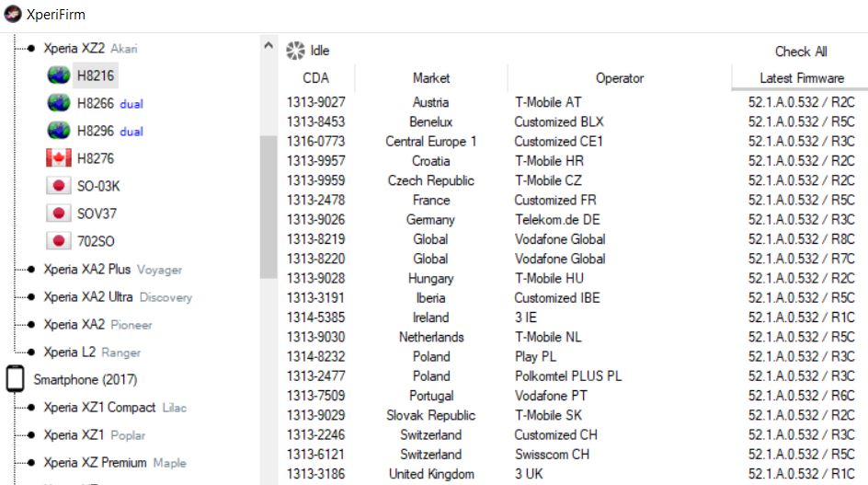Click the Japan flag icon for SOV37
868x485 pixels.
[59, 214]
